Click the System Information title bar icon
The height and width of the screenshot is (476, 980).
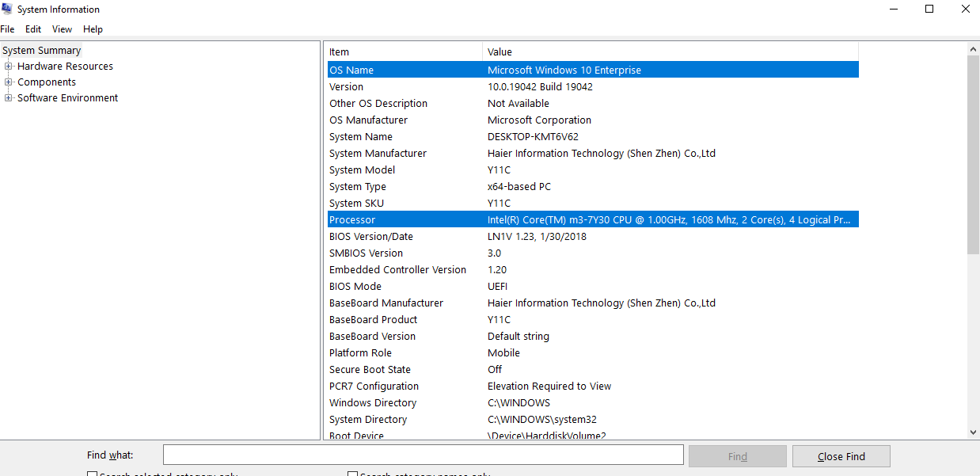[8, 10]
